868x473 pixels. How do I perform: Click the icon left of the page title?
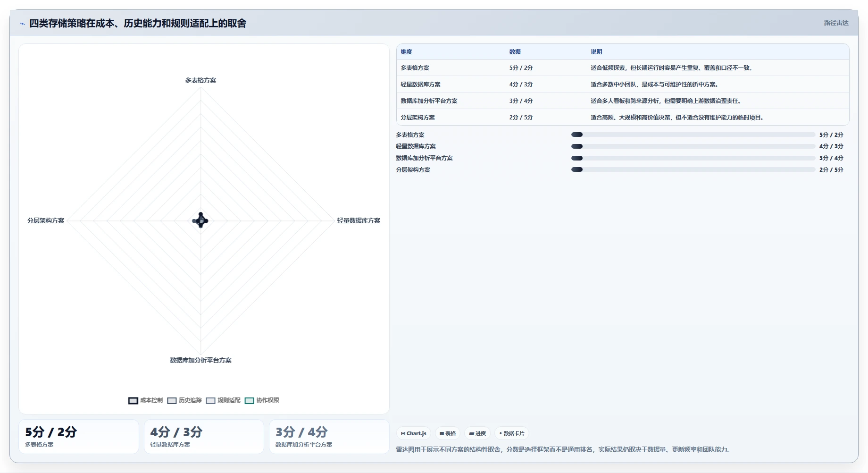click(x=22, y=24)
